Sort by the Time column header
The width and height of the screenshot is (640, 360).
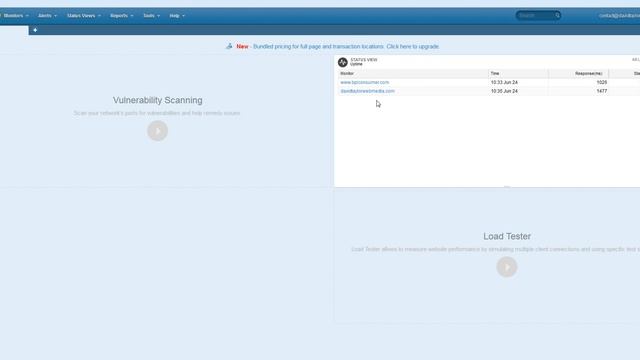[518, 73]
